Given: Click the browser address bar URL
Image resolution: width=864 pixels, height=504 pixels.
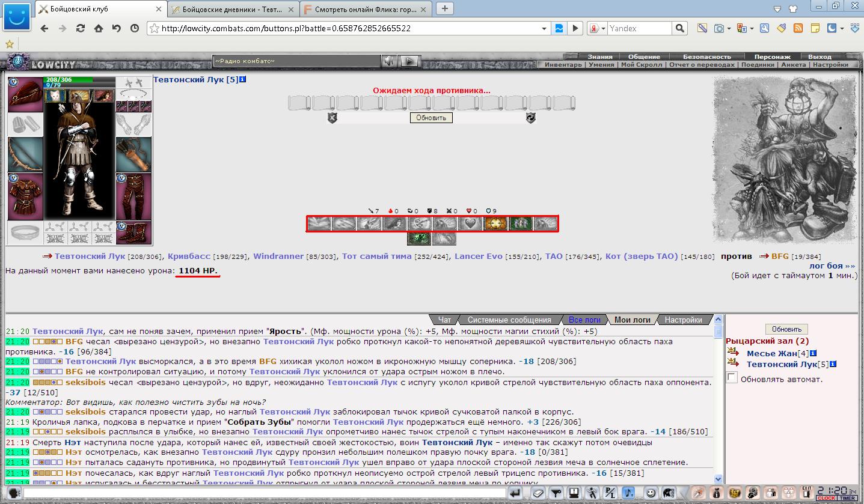Looking at the screenshot, I should coord(286,28).
